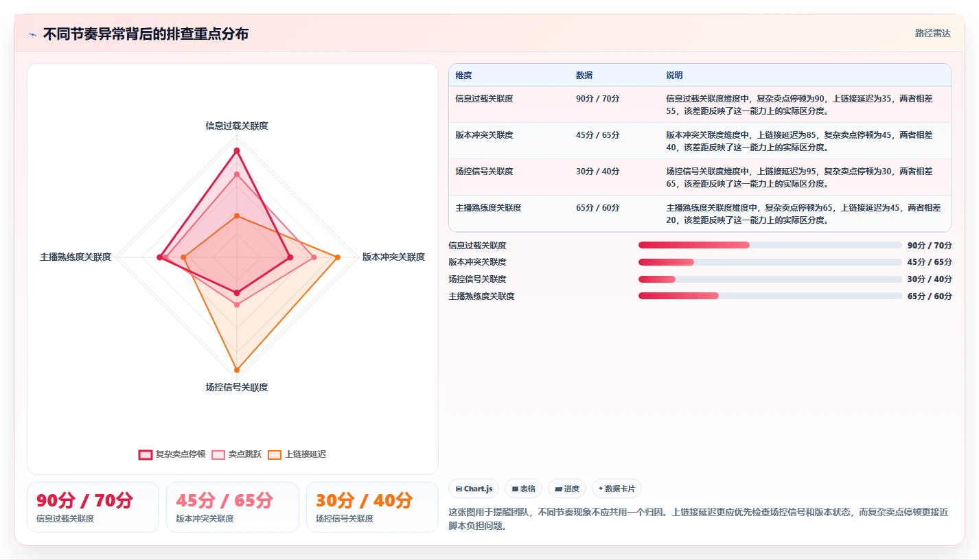
Task: Toggle the 上链接延迟 legend item
Action: coord(297,454)
